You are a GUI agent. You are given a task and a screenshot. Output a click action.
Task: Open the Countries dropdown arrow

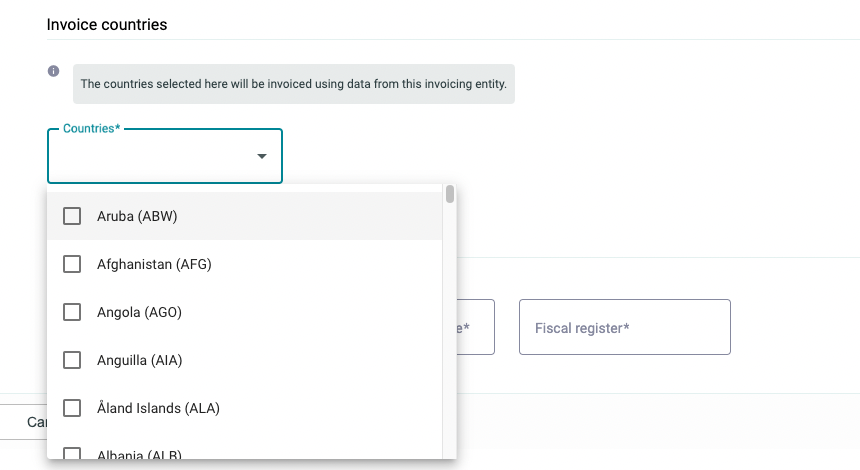pyautogui.click(x=262, y=156)
